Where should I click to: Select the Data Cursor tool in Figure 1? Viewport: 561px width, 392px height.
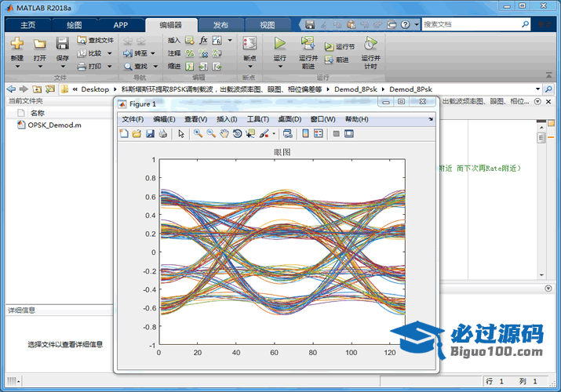coord(250,133)
